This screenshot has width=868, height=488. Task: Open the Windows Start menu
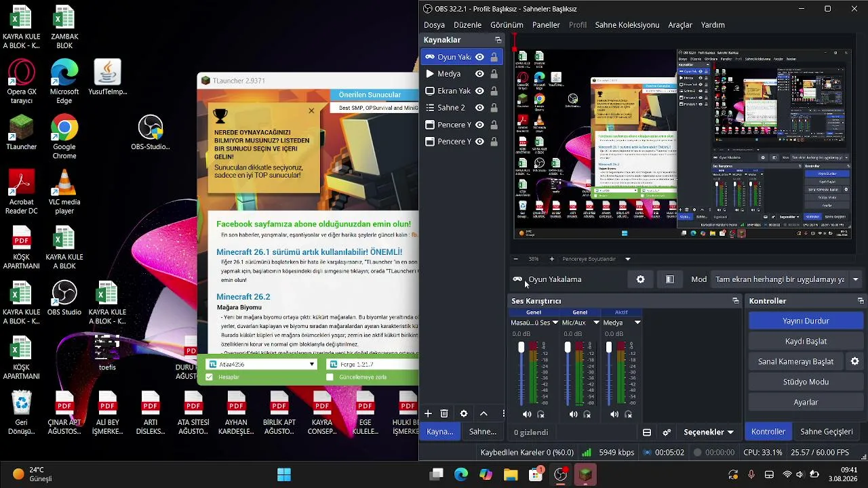[284, 474]
